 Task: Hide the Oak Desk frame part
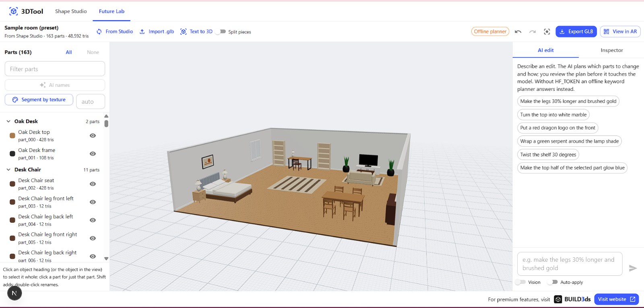click(93, 154)
